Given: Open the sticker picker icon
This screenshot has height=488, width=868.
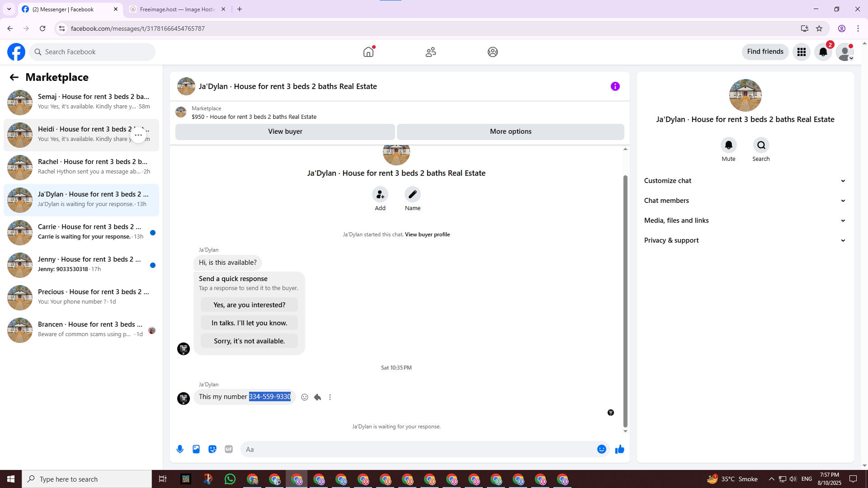Looking at the screenshot, I should (x=212, y=449).
